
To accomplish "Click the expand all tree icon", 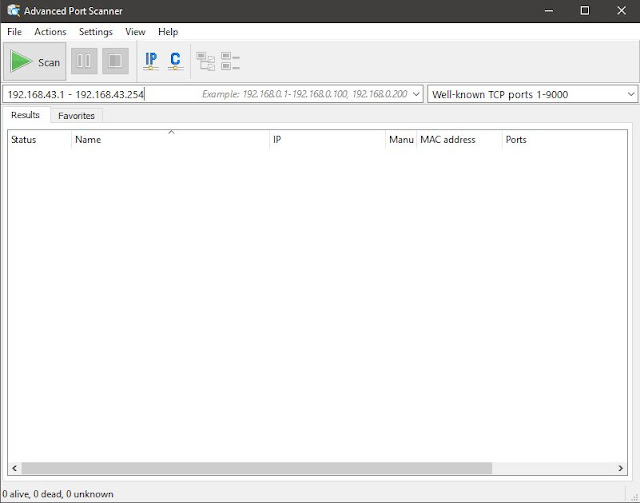I will point(205,61).
